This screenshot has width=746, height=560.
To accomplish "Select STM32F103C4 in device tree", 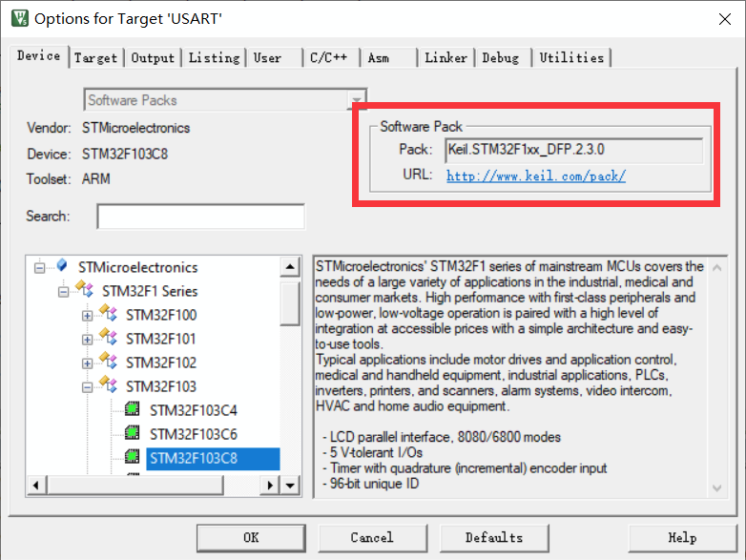I will tap(193, 410).
